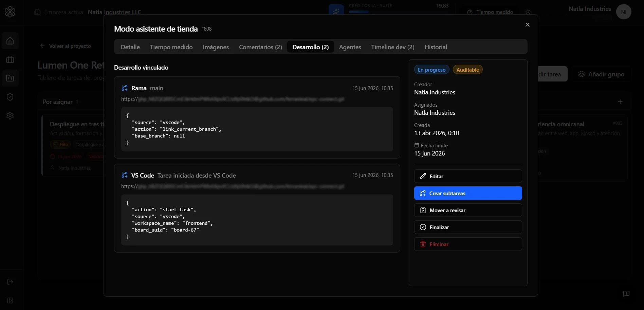Click the deadline value 15 jun 2026
The height and width of the screenshot is (310, 644).
pyautogui.click(x=429, y=153)
